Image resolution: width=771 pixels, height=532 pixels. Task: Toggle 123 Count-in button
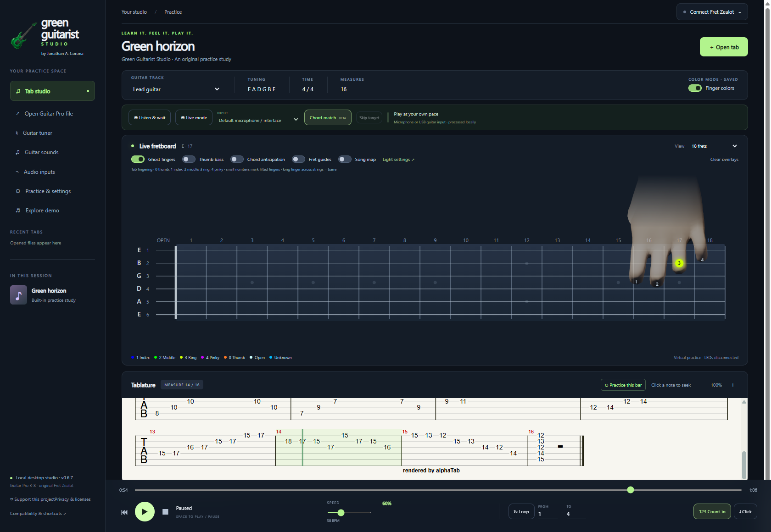coord(712,511)
